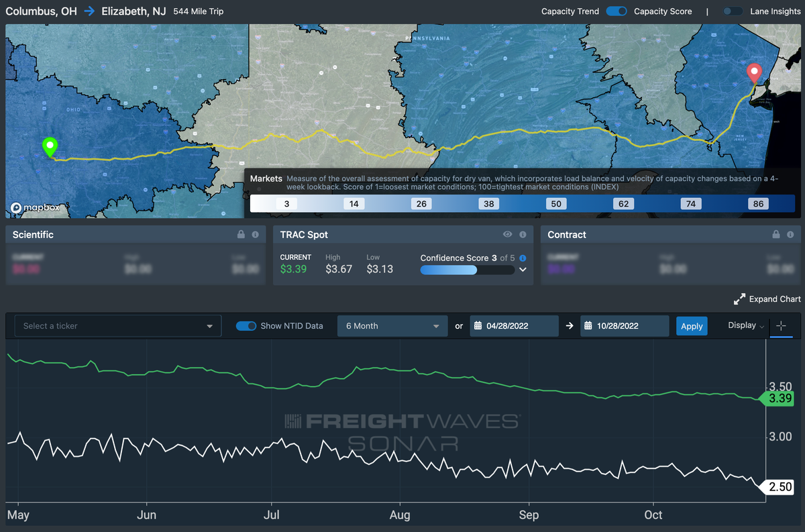Click the Capacity Score label

pos(663,11)
